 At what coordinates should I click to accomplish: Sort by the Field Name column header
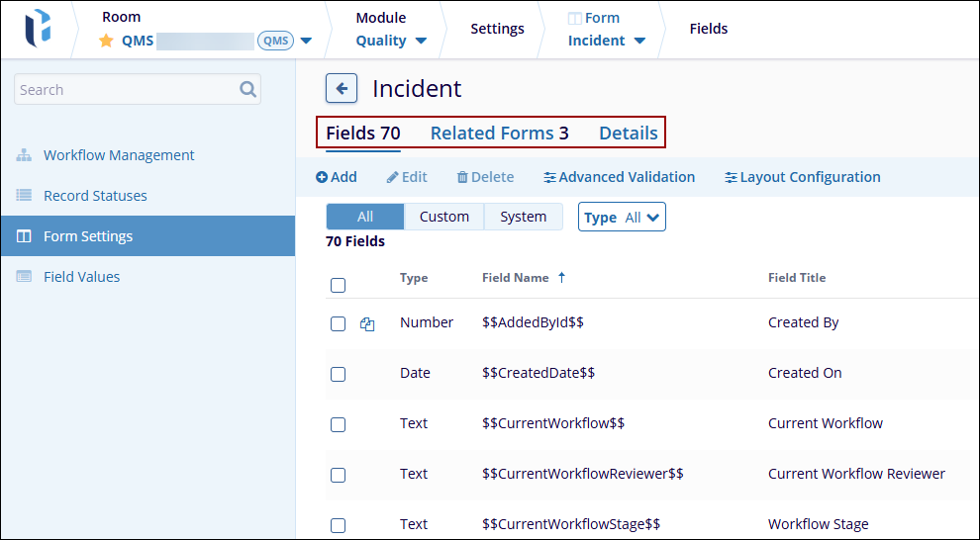coord(516,278)
